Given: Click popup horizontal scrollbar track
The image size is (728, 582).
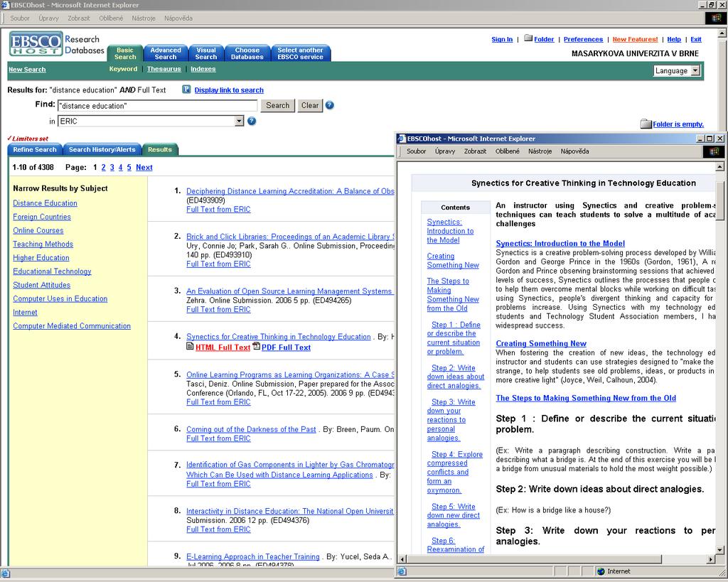Looking at the screenshot, I should tap(534, 559).
